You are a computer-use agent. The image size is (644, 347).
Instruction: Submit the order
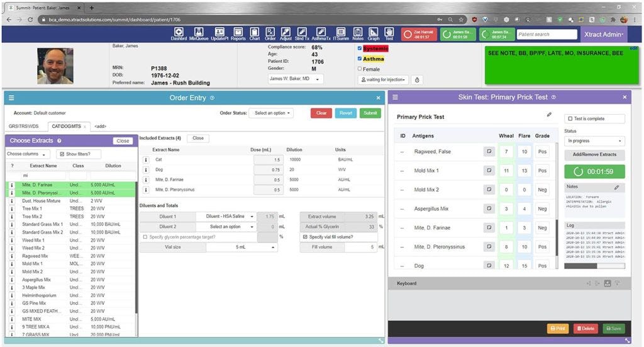(x=370, y=113)
